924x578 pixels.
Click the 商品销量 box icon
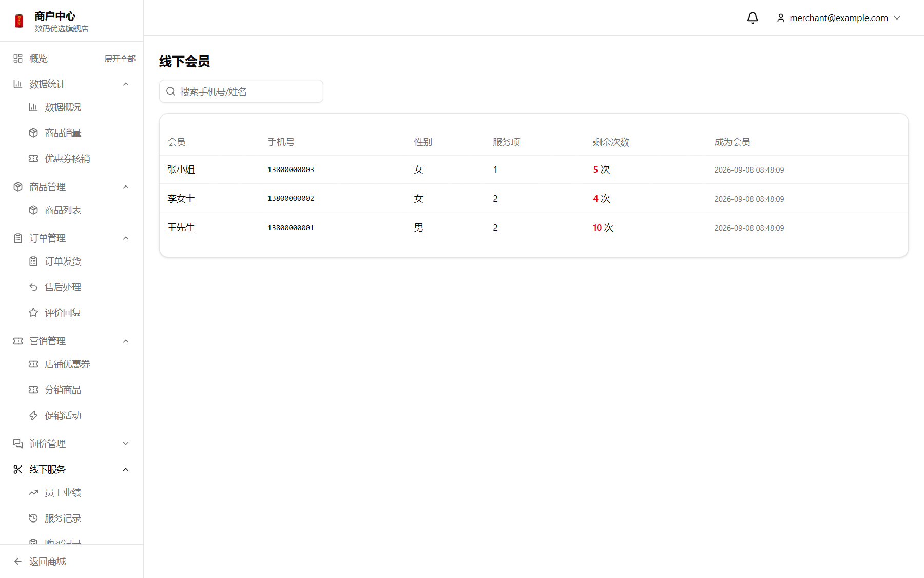pos(33,133)
